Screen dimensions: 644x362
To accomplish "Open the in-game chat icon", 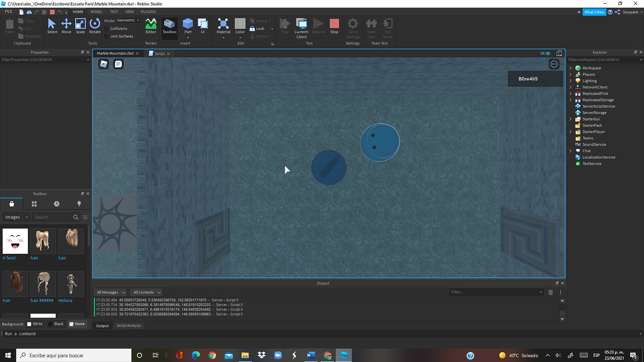I will pyautogui.click(x=119, y=64).
